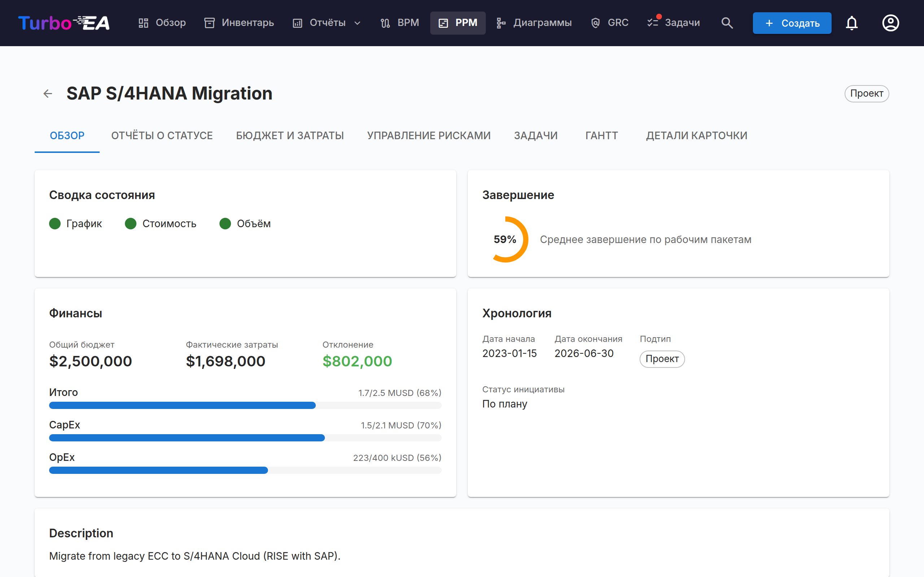
Task: Click the Проект chip under Подтип
Action: 662,359
